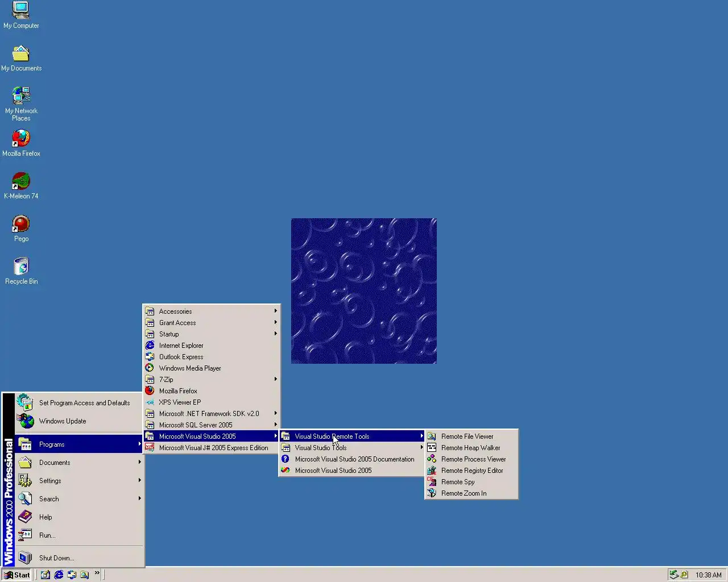Click the Remote Registry Editor icon

point(432,471)
